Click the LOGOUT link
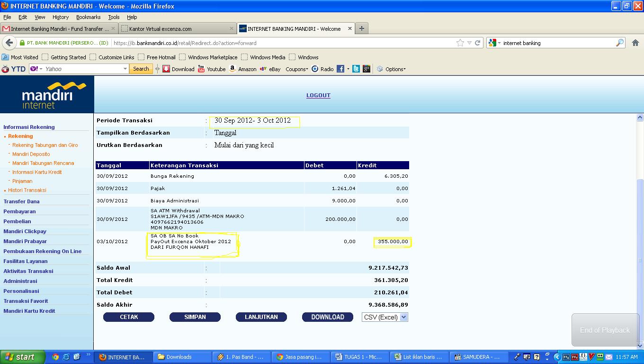This screenshot has height=364, width=644. point(318,95)
